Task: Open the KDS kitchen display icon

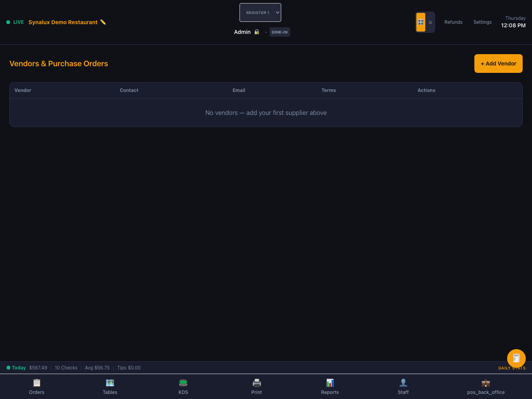Action: (183, 383)
